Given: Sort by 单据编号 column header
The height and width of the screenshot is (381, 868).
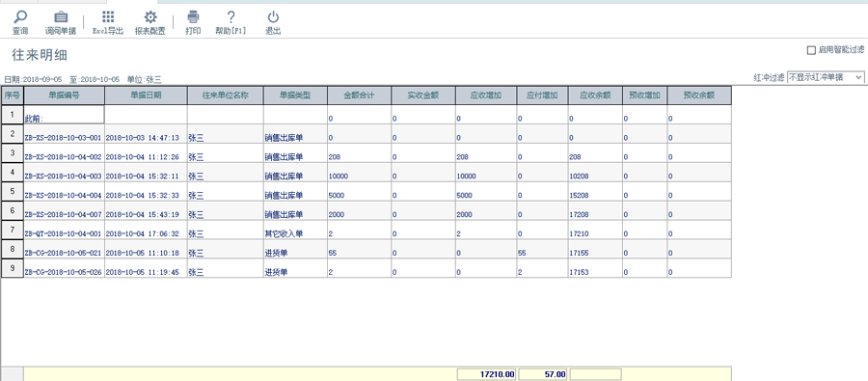Looking at the screenshot, I should [65, 95].
